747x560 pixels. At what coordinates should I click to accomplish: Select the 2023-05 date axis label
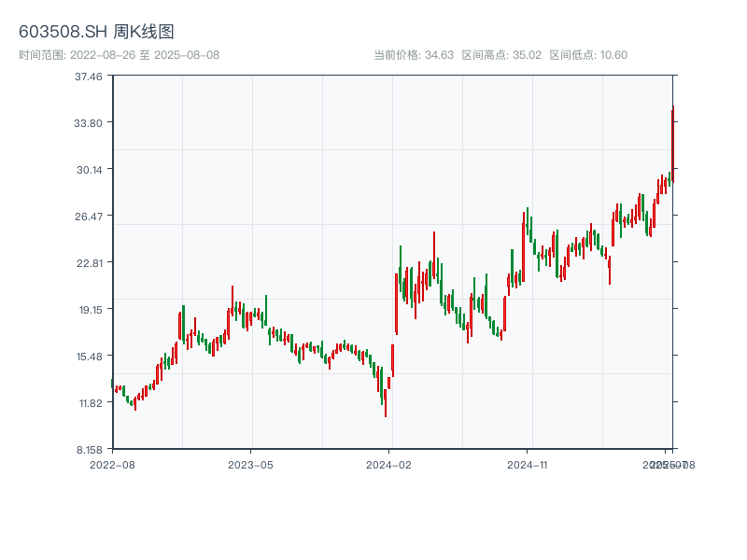click(x=250, y=464)
